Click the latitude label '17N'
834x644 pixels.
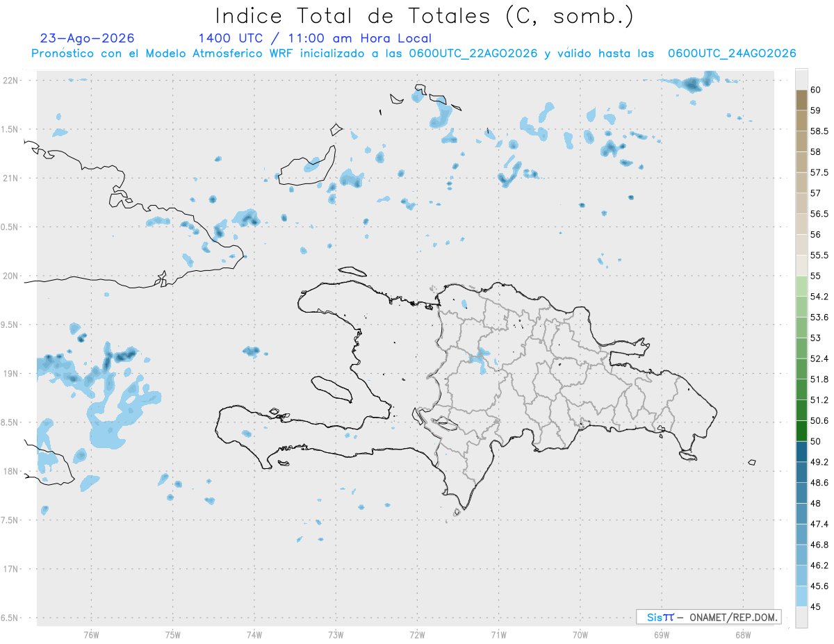pos(11,569)
